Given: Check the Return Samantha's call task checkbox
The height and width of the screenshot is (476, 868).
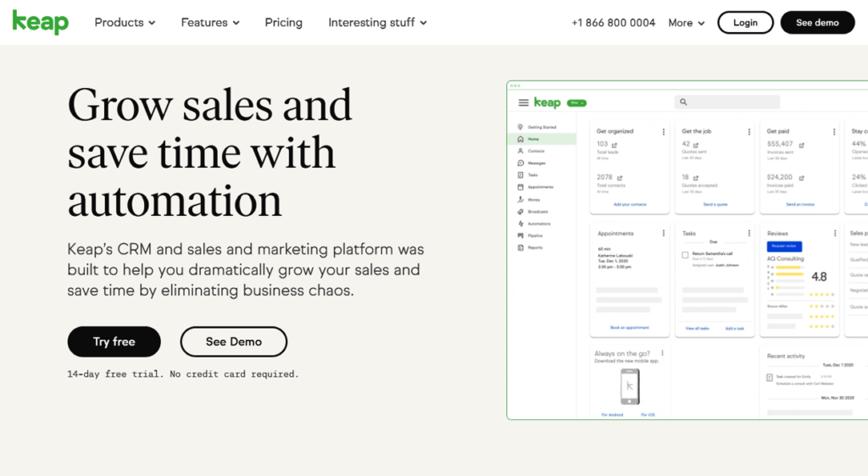Looking at the screenshot, I should click(685, 255).
